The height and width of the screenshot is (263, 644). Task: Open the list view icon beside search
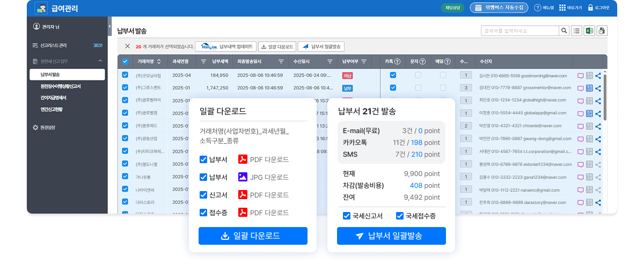(x=576, y=31)
